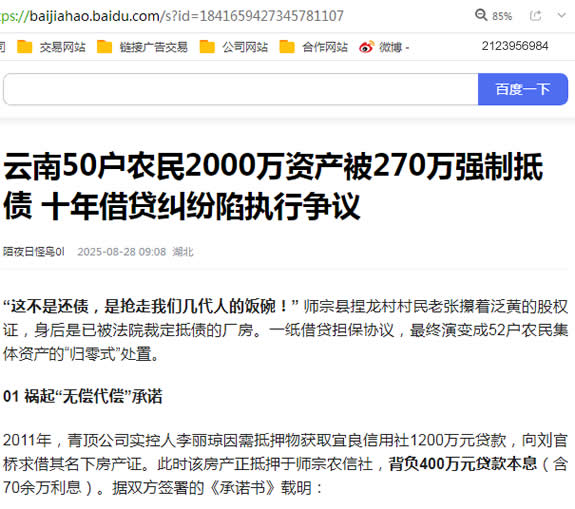Open the 公司网站 bookmark folder
The image size is (575, 509).
[234, 47]
